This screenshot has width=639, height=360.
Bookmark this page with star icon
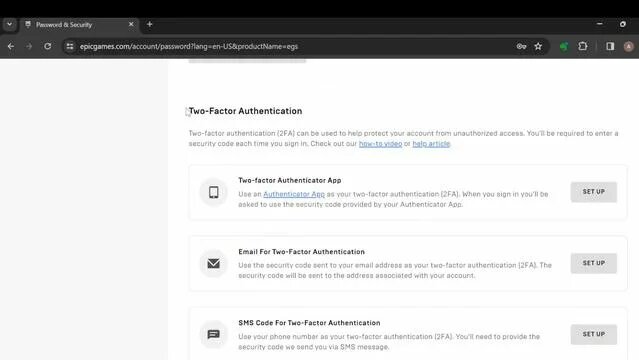pos(538,46)
